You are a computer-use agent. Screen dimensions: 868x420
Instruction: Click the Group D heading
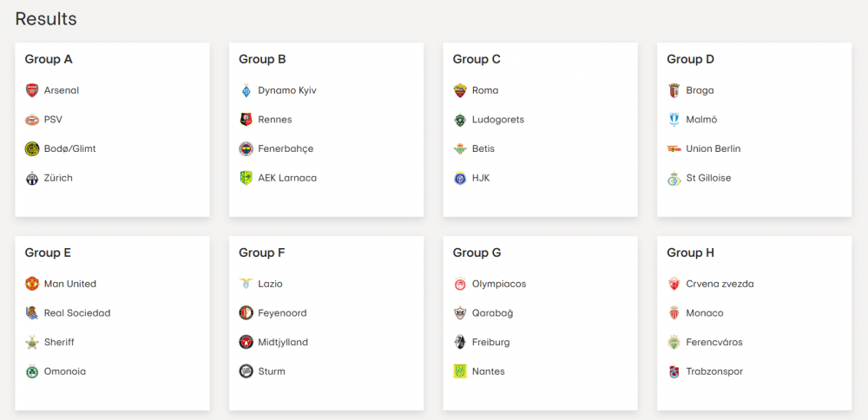click(690, 59)
